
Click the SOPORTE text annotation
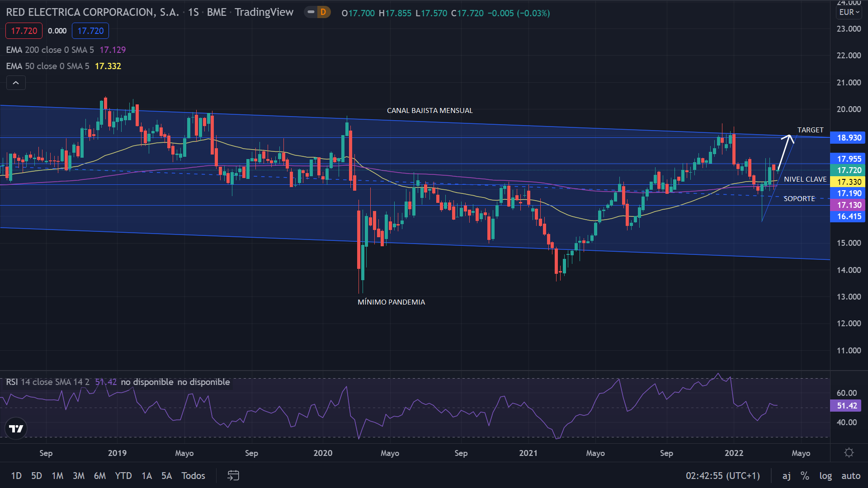coord(799,199)
